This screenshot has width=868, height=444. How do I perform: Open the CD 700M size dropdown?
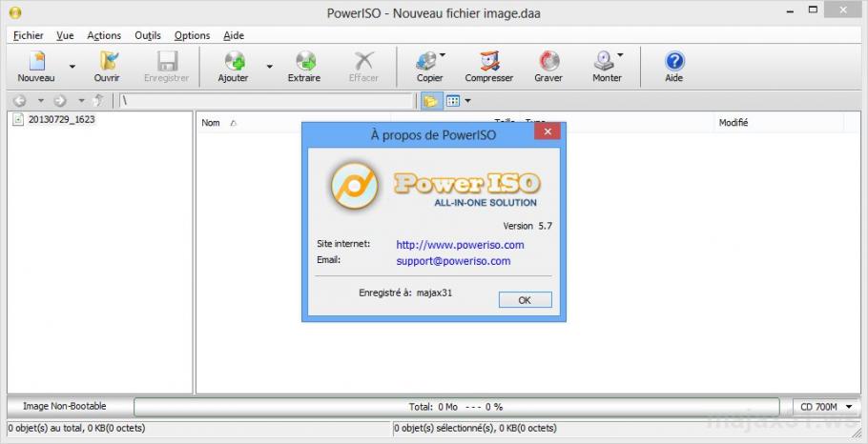(x=826, y=407)
